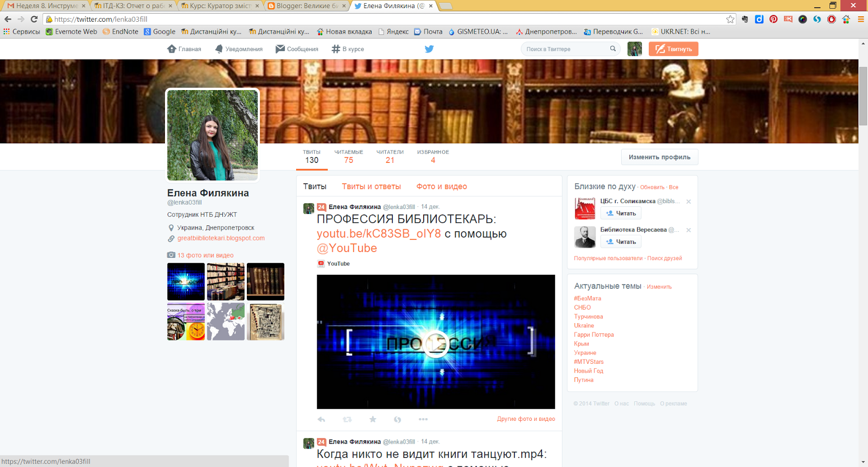The height and width of the screenshot is (467, 868).
Task: Open the bookshelf photo thumbnail
Action: click(226, 282)
